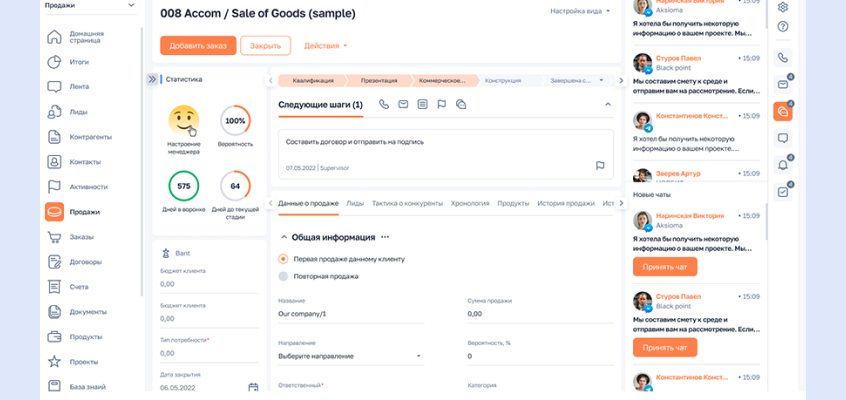
Task: Click flag icon on the task card
Action: click(x=600, y=166)
